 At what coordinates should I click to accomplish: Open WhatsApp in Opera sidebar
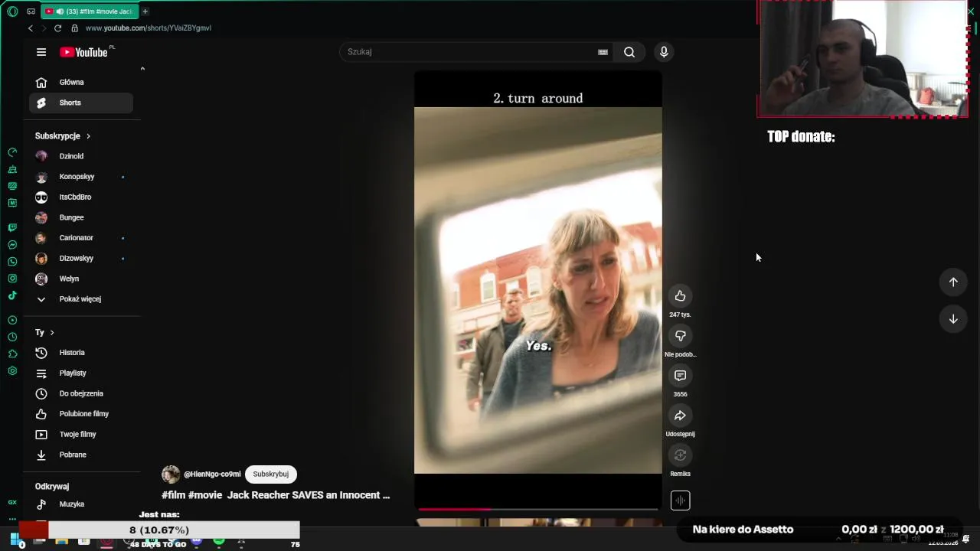(12, 262)
